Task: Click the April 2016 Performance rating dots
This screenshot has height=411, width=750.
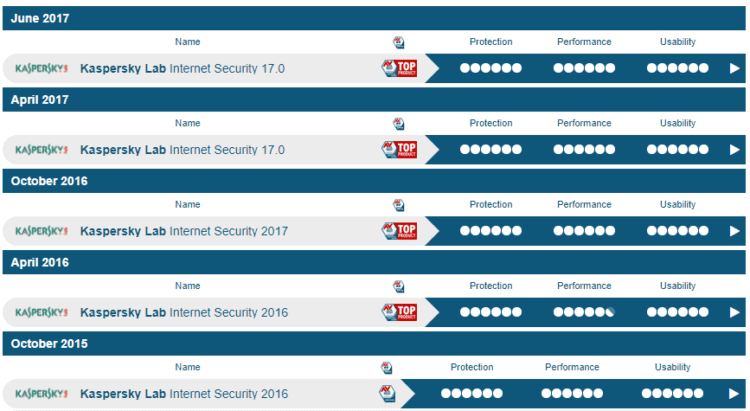Action: point(584,312)
